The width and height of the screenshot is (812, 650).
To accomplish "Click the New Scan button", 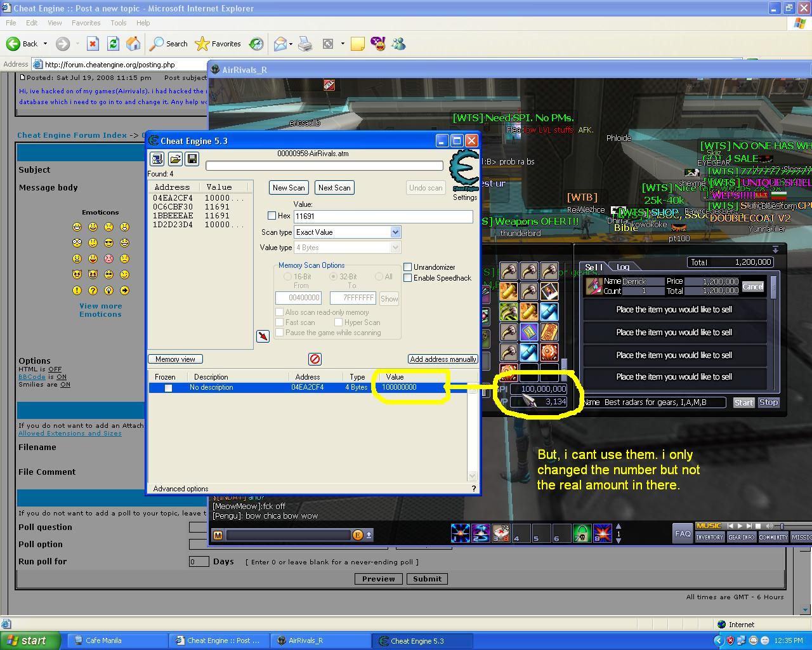I will point(289,188).
